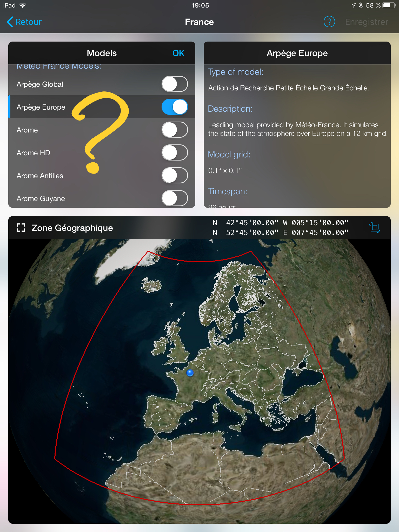399x532 pixels.
Task: Select the Arome row label
Action: pyautogui.click(x=27, y=130)
